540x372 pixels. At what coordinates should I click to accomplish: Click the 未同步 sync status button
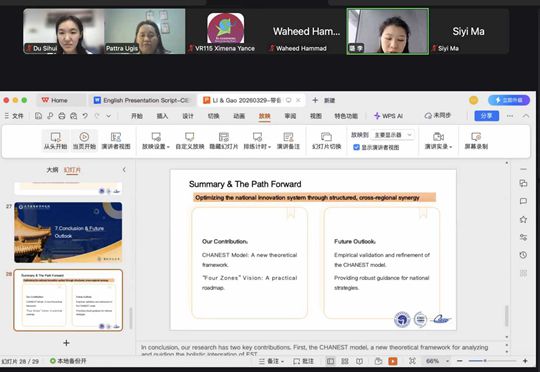coord(437,115)
